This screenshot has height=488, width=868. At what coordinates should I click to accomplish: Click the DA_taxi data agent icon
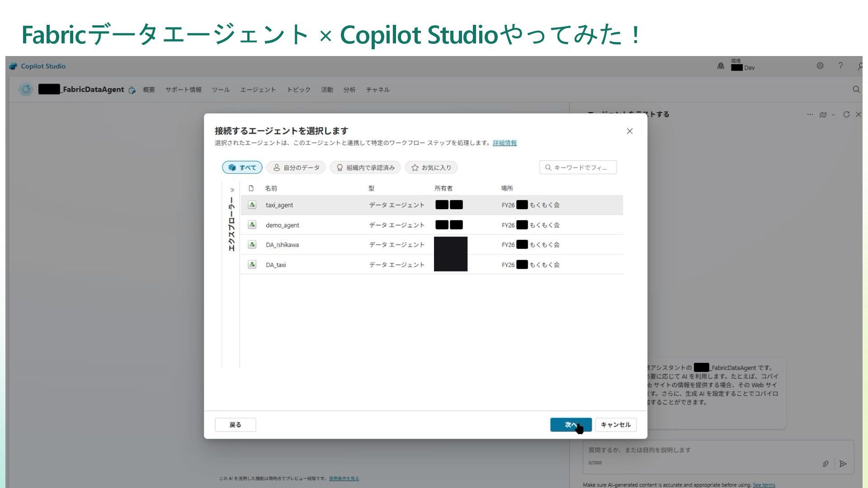(x=252, y=265)
